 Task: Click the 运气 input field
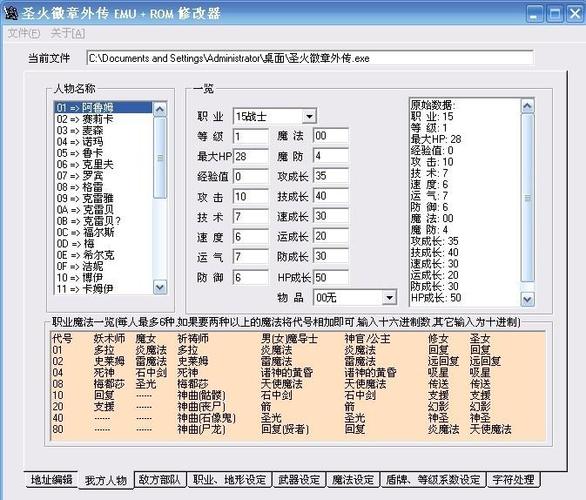(x=250, y=257)
